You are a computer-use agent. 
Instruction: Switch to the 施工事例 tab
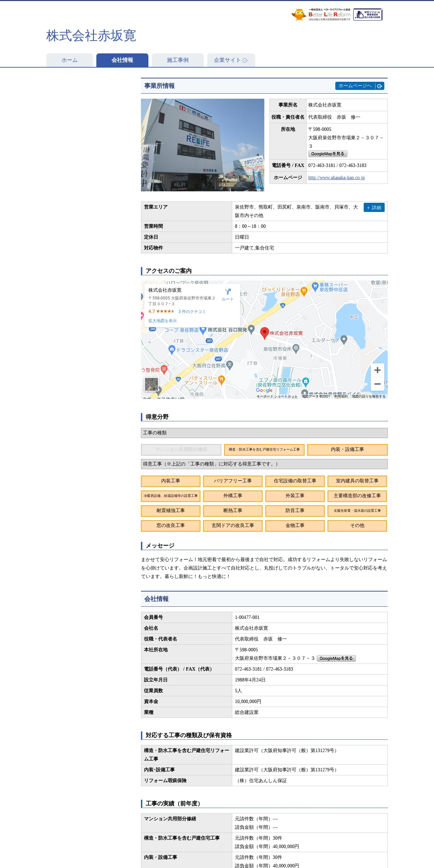pos(178,60)
